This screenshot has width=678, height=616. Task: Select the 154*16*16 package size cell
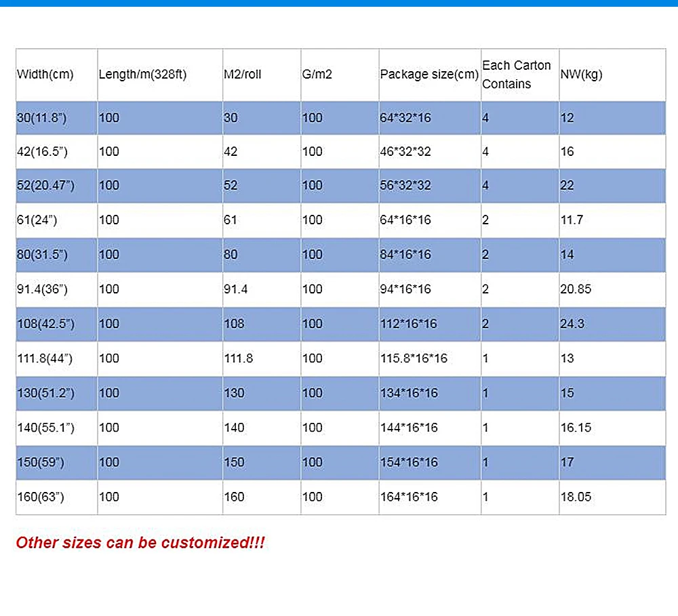click(x=409, y=462)
